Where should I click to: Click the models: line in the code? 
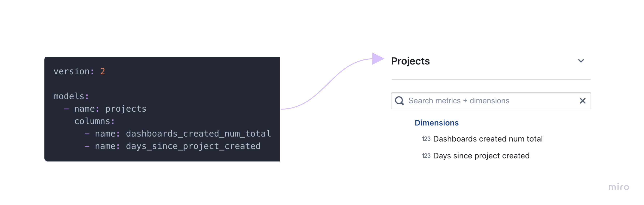71,96
